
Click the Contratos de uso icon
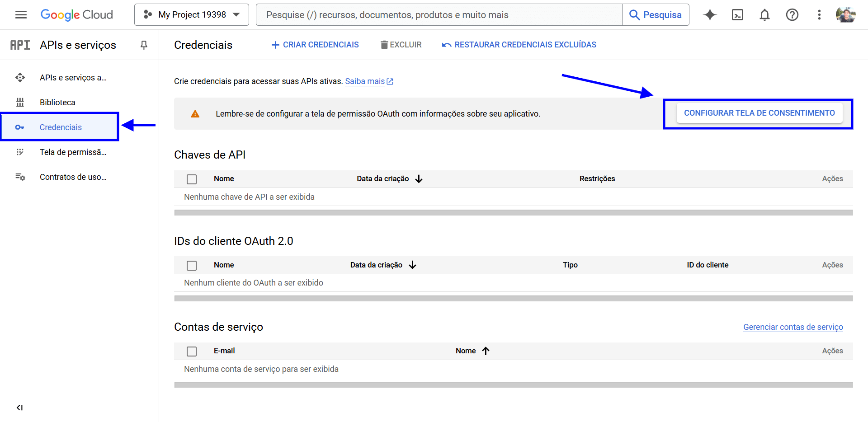tap(20, 177)
